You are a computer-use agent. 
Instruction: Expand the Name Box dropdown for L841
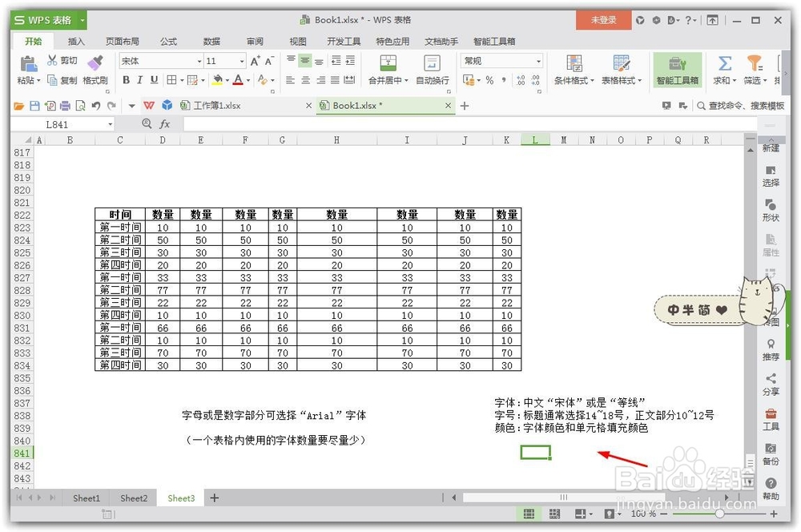pyautogui.click(x=110, y=124)
